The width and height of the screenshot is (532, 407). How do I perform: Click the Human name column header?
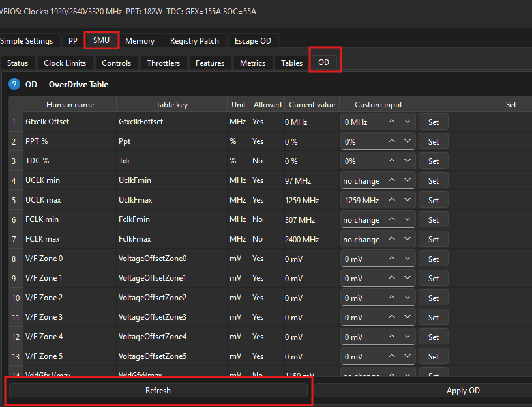click(x=70, y=105)
